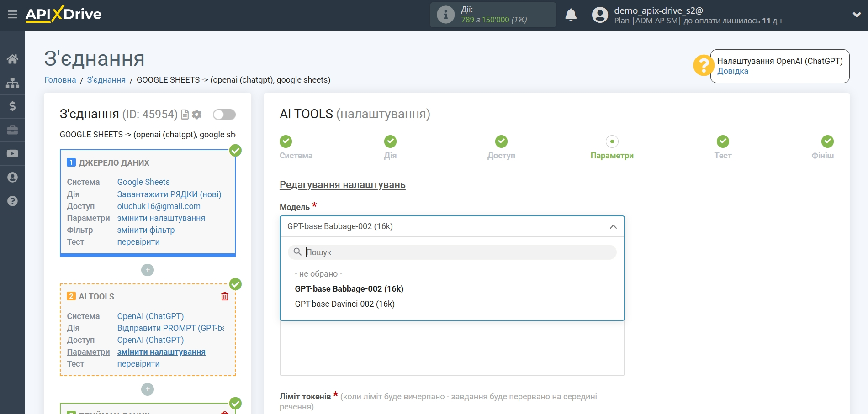Expand the account dropdown chevron
The width and height of the screenshot is (868, 414).
857,15
